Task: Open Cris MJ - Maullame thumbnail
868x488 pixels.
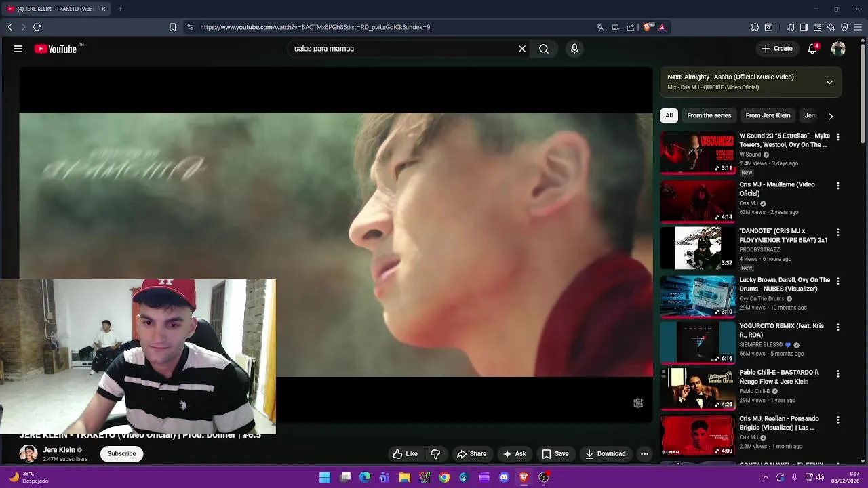Action: point(698,201)
